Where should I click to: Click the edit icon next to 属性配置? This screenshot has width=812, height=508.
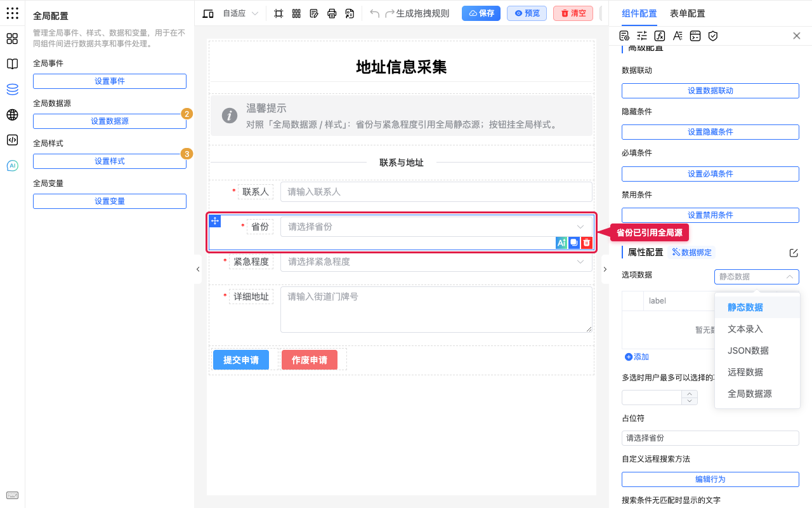tap(794, 253)
